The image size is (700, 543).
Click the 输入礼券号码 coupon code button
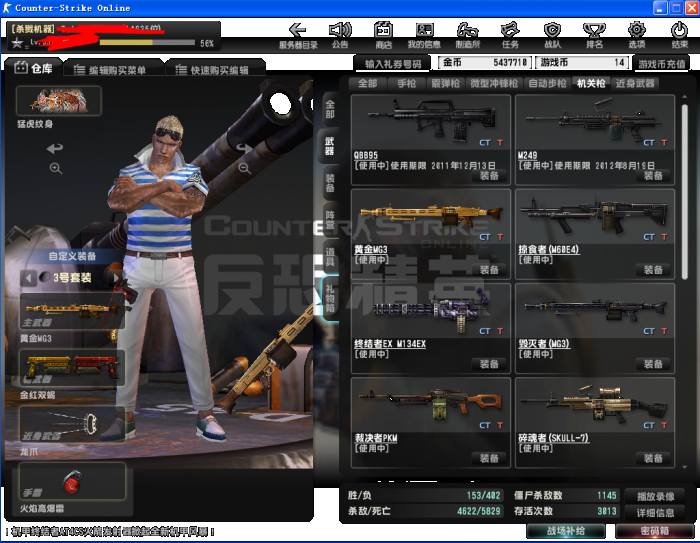tap(393, 64)
